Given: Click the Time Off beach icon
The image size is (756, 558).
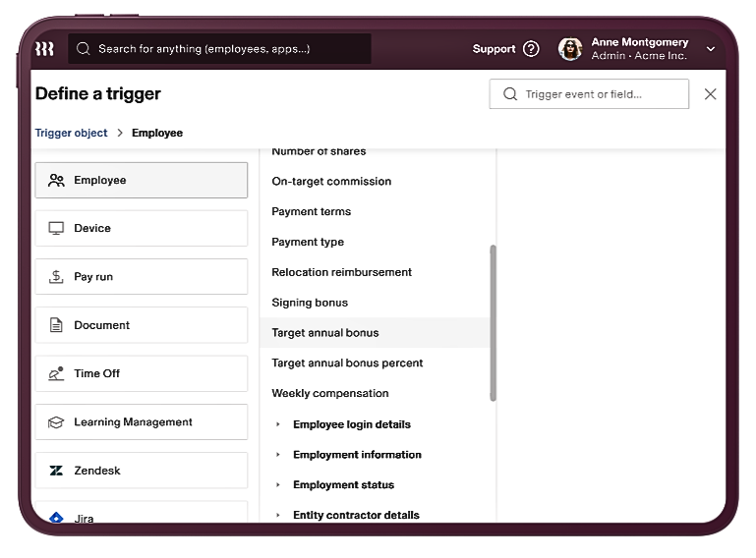Looking at the screenshot, I should tap(56, 373).
